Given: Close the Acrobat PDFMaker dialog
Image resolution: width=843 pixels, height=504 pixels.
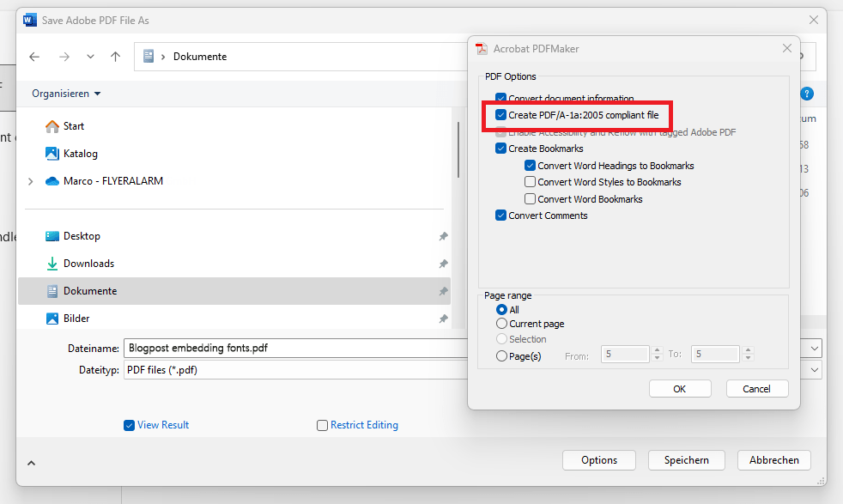Looking at the screenshot, I should [x=787, y=48].
